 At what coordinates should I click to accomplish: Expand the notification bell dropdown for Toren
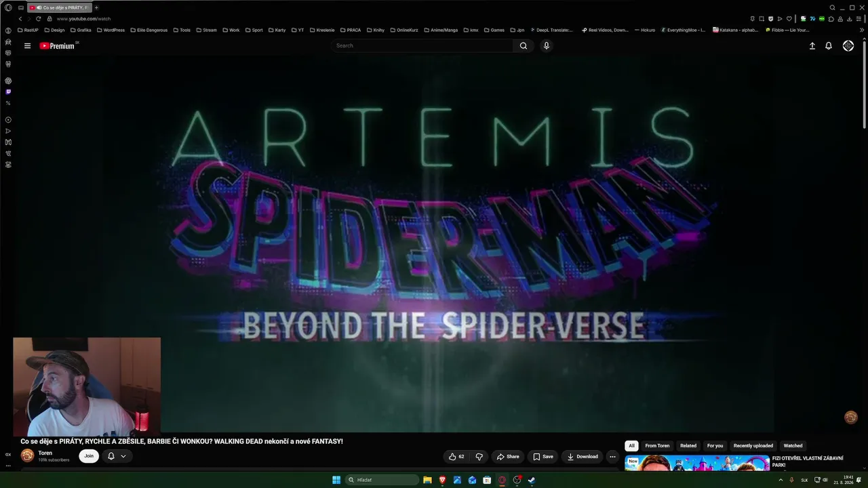point(123,456)
